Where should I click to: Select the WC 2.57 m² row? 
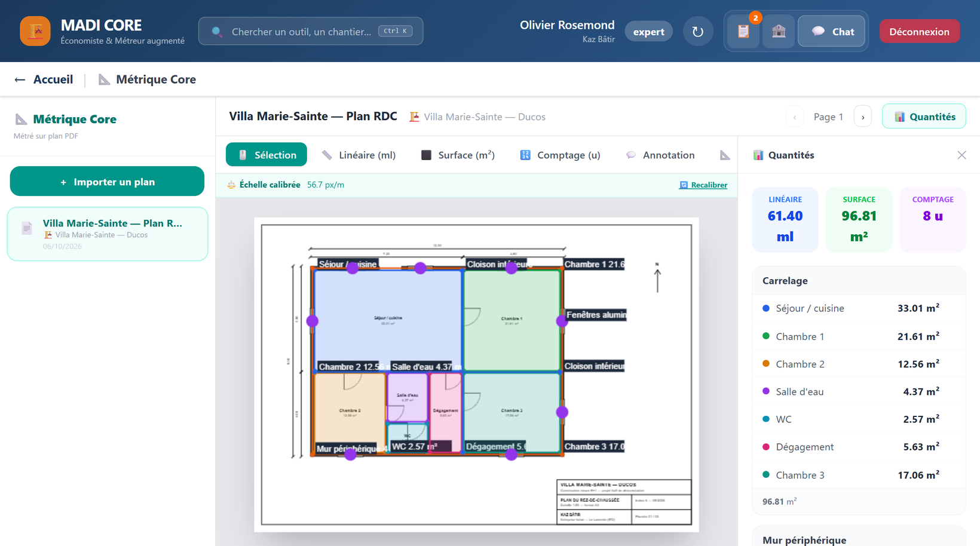pyautogui.click(x=859, y=419)
